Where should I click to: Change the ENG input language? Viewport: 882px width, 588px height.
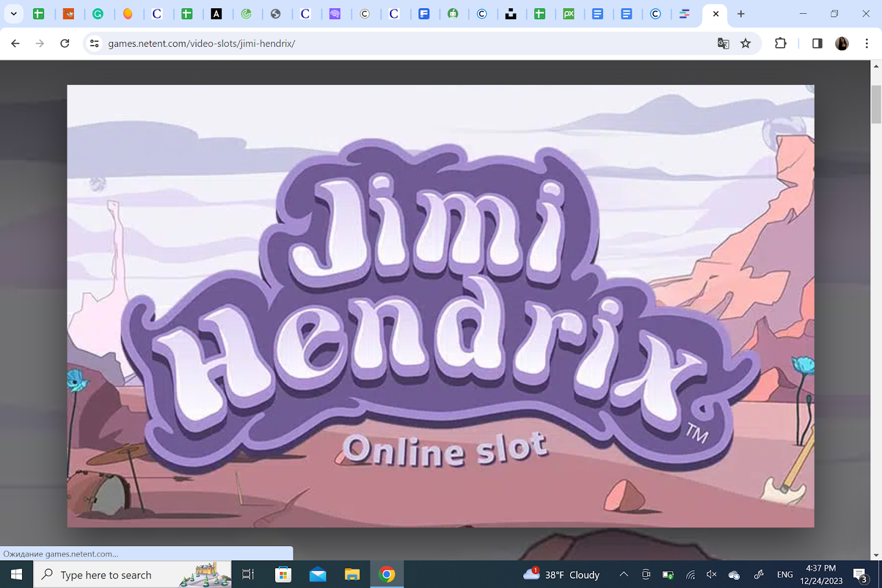tap(785, 574)
